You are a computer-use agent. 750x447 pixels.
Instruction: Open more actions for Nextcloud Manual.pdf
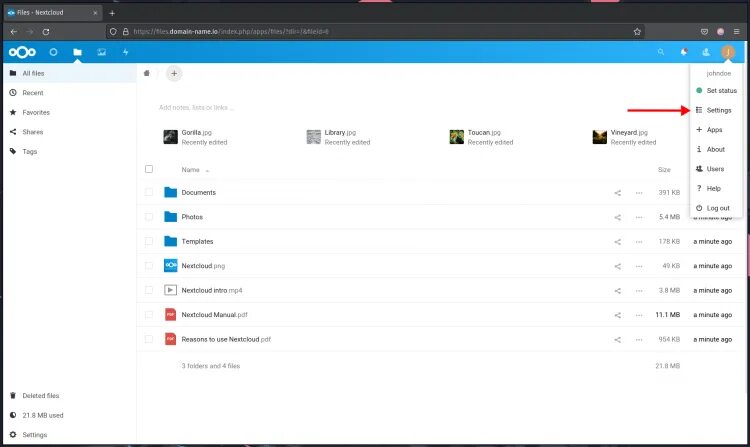pyautogui.click(x=639, y=315)
